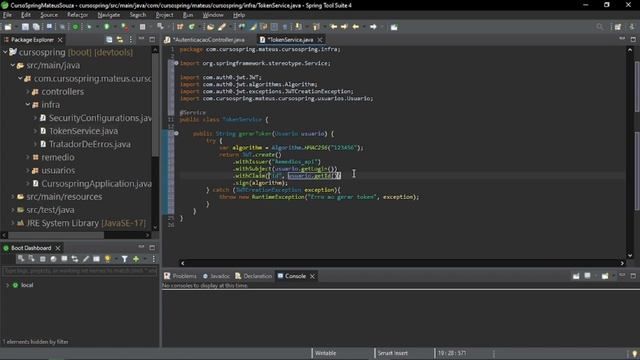Image resolution: width=640 pixels, height=360 pixels.
Task: Click the Search magnifier icon in toolbar
Action: tap(599, 27)
